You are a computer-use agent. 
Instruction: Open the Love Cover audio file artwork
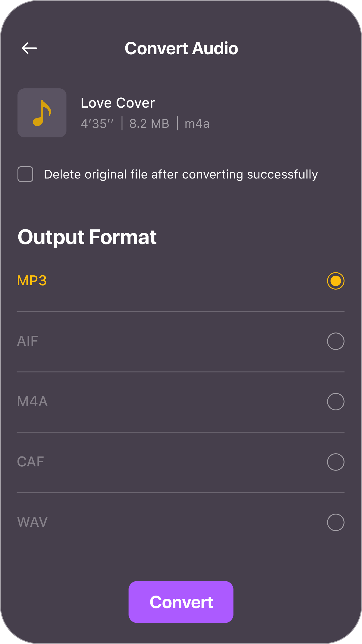[42, 113]
